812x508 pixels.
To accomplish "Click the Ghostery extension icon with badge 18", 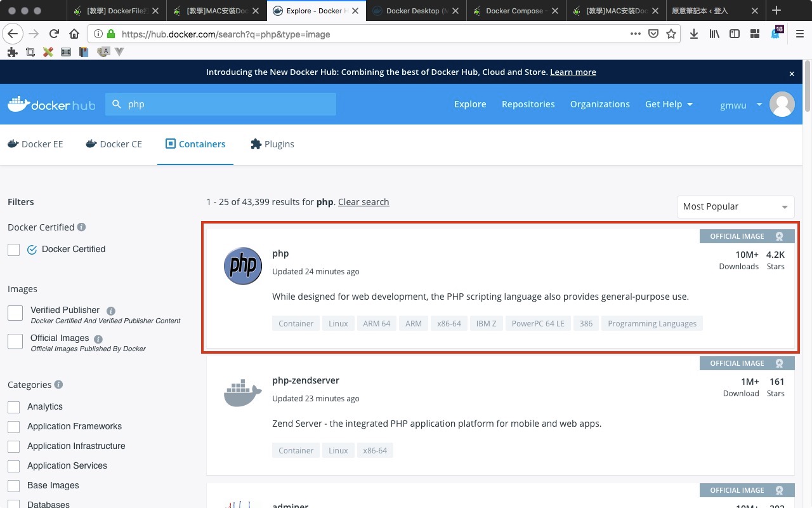I will (x=776, y=34).
